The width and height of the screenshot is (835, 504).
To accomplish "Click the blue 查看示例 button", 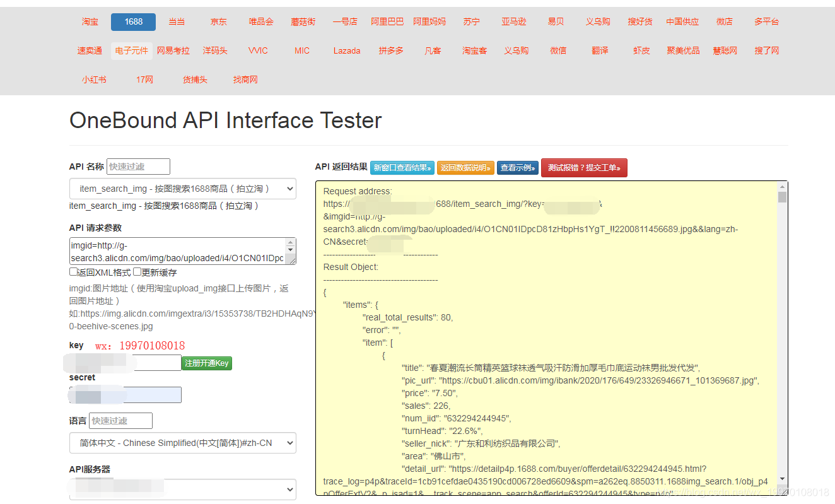I will tap(518, 168).
